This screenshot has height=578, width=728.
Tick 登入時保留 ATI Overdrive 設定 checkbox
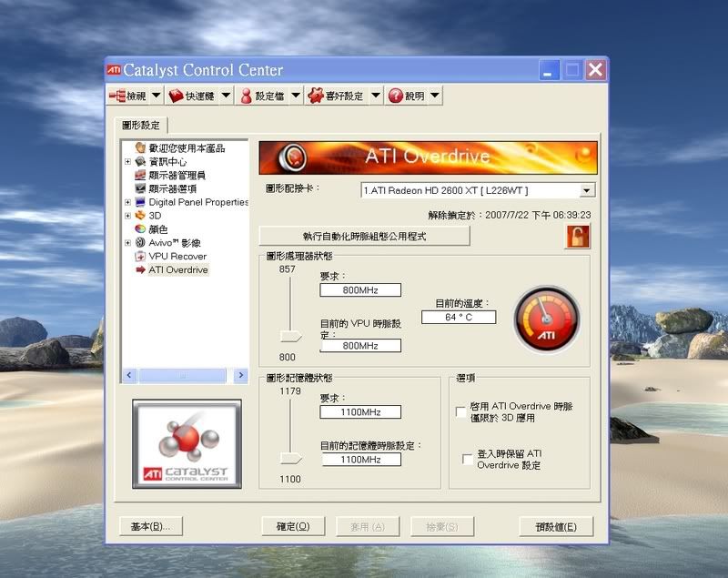(468, 459)
